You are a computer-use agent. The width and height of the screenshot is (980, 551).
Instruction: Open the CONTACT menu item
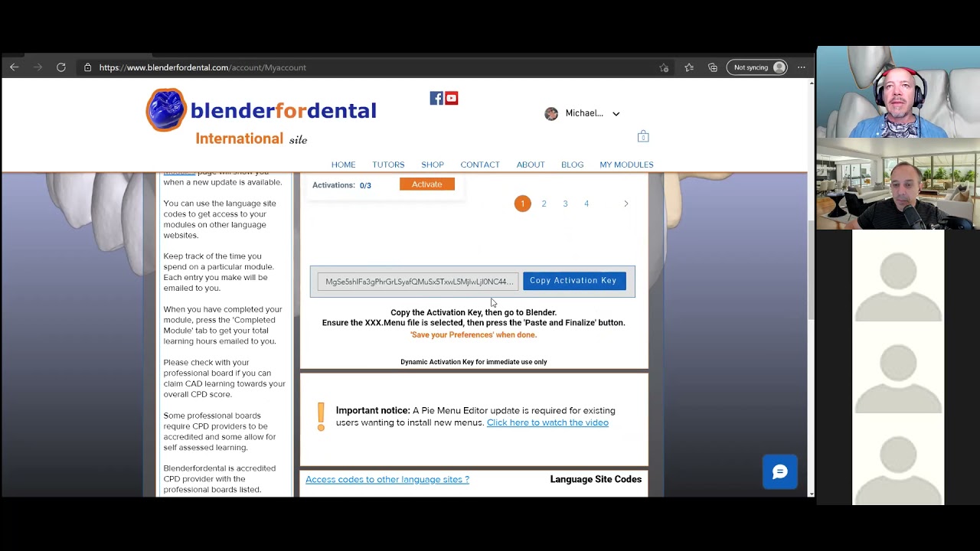480,165
